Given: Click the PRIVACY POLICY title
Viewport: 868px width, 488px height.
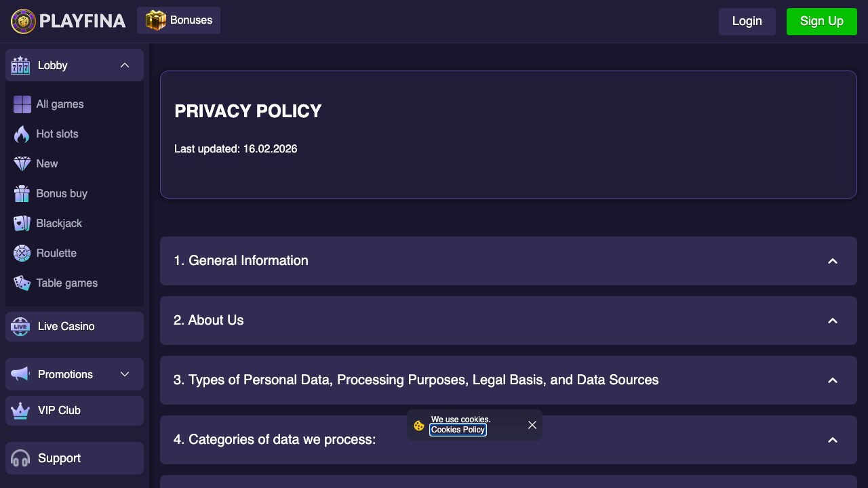Looking at the screenshot, I should [x=248, y=111].
